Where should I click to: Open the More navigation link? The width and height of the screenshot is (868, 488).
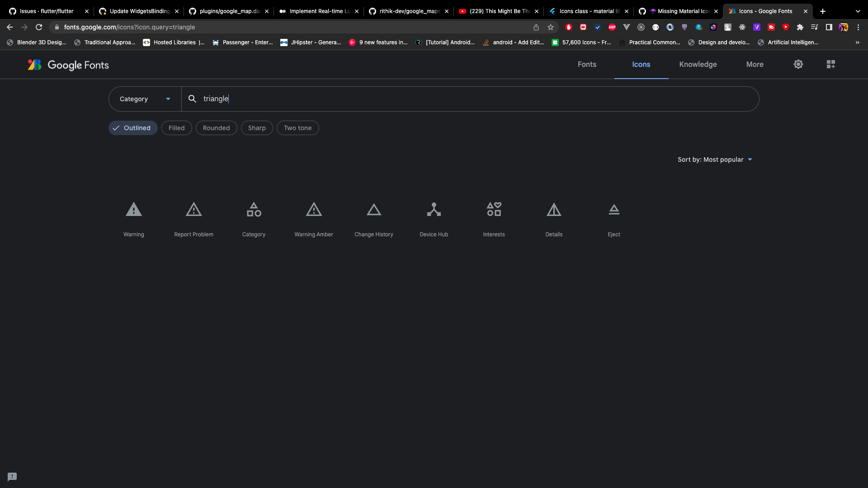pos(755,64)
